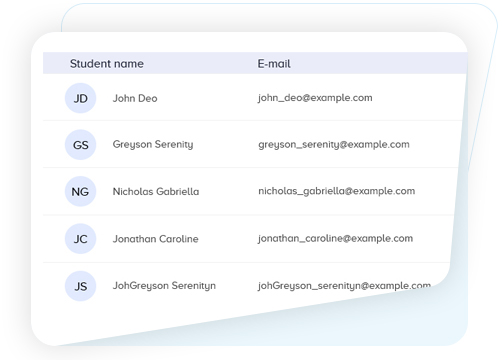Click jonathan_caroline@example.com email
This screenshot has height=360, width=502.
(x=335, y=239)
